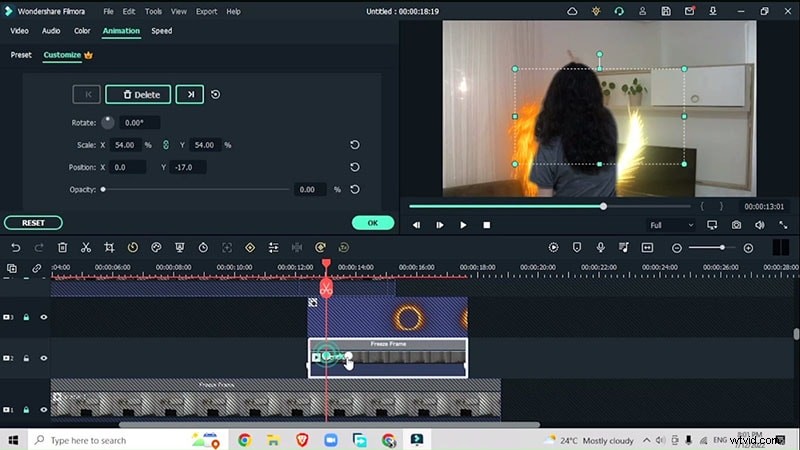
Task: Toggle the X/Y scale link constraint
Action: point(167,145)
